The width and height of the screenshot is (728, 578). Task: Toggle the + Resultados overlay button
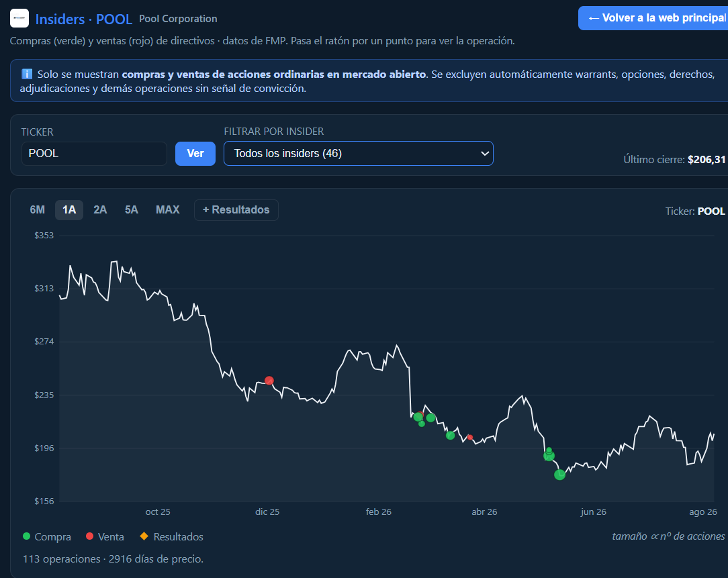(236, 210)
